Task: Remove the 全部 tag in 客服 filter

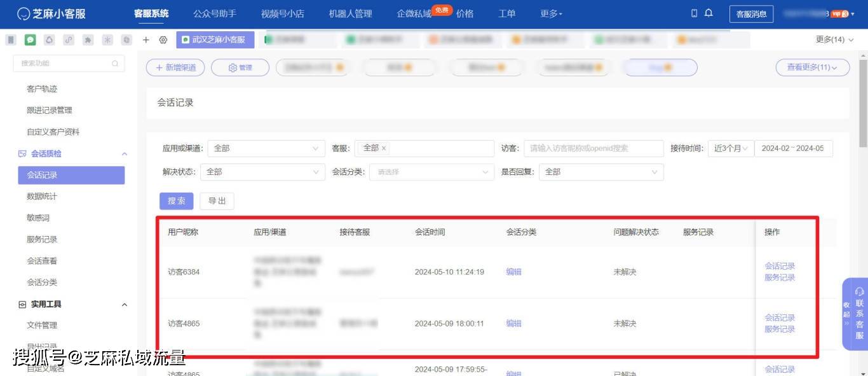Action: coord(384,148)
